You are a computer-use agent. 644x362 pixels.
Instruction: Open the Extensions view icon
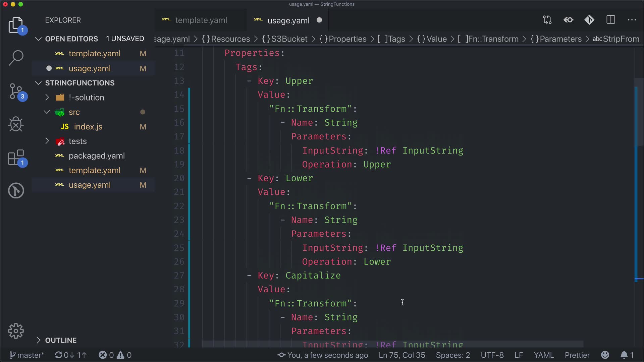click(x=16, y=158)
